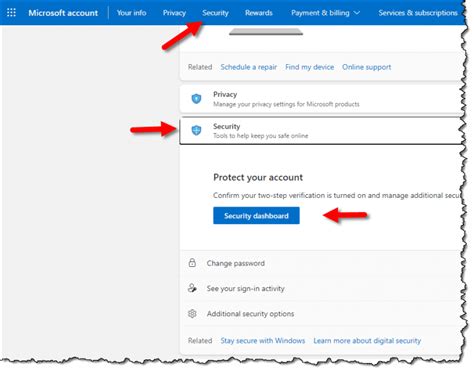Click 'Tools to help keep you safe online' text

click(260, 136)
